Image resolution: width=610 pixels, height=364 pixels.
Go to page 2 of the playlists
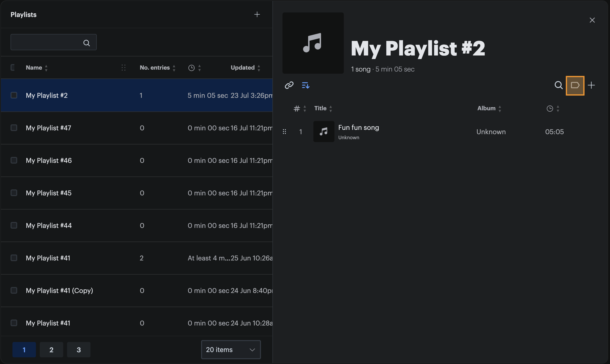click(51, 349)
